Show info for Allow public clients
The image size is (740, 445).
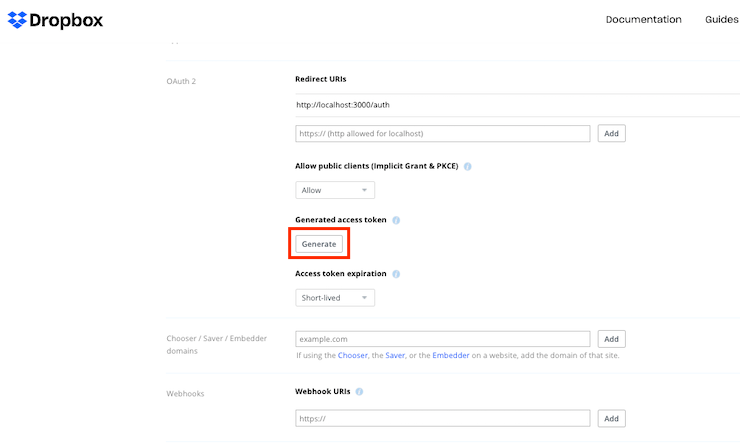(468, 167)
